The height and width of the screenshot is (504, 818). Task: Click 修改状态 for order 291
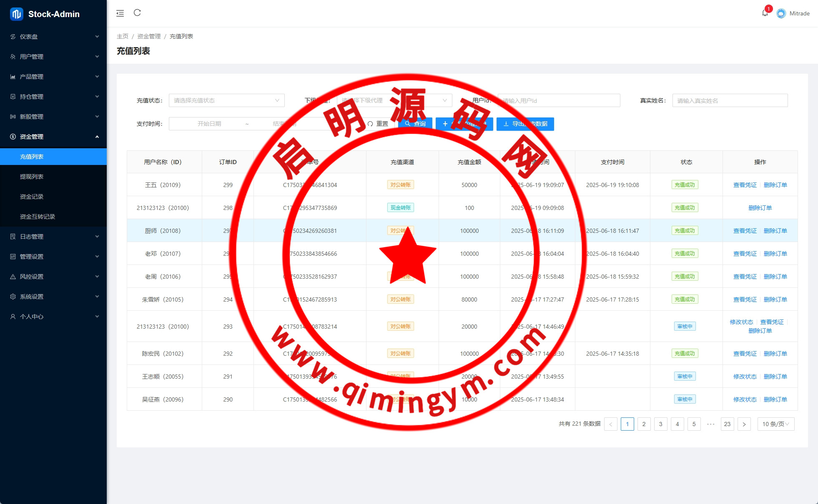click(745, 377)
